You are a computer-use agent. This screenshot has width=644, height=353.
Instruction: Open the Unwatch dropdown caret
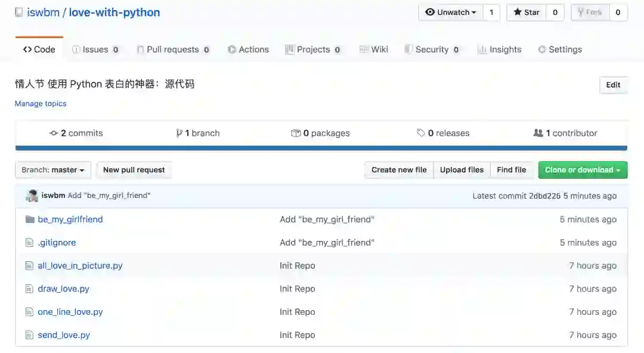[474, 13]
